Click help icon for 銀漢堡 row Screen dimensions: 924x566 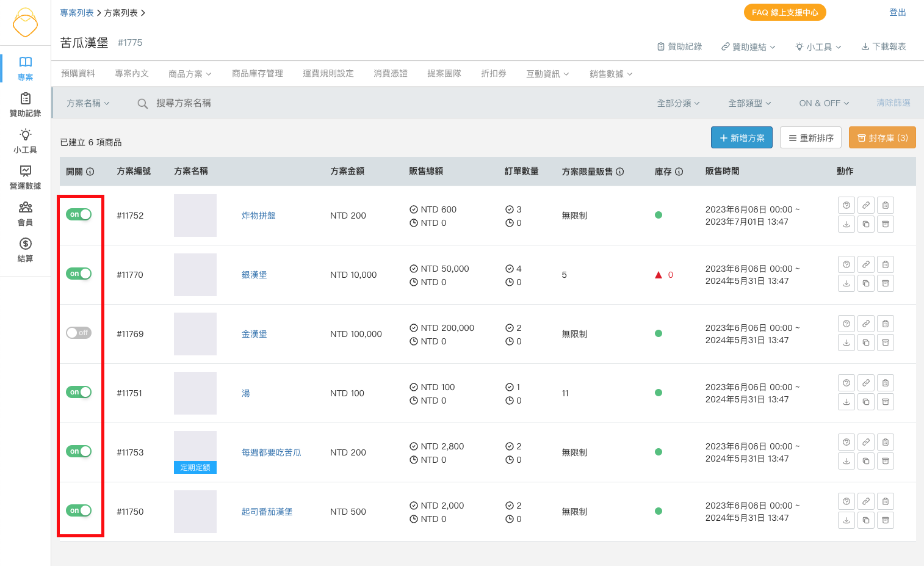(x=846, y=264)
